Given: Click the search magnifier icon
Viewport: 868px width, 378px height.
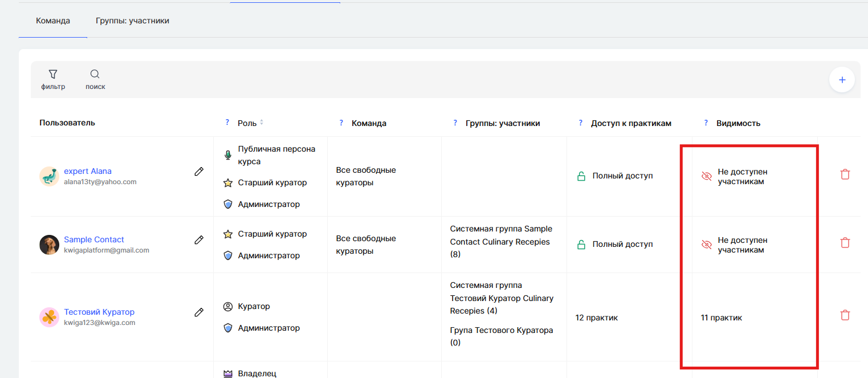Looking at the screenshot, I should click(x=95, y=75).
